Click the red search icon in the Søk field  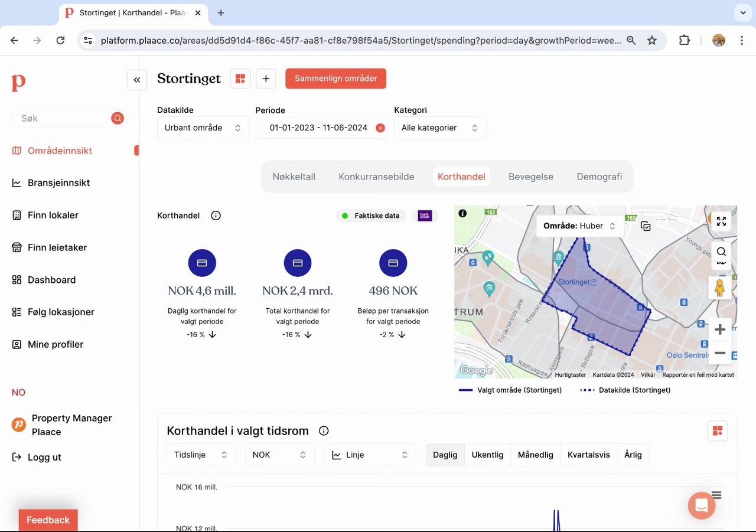118,118
